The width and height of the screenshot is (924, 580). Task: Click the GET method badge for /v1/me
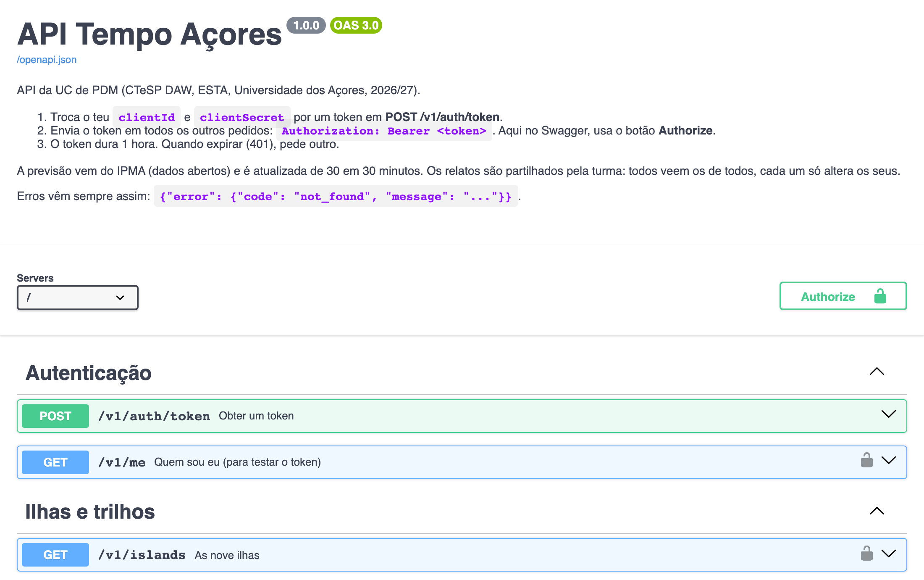tap(55, 462)
